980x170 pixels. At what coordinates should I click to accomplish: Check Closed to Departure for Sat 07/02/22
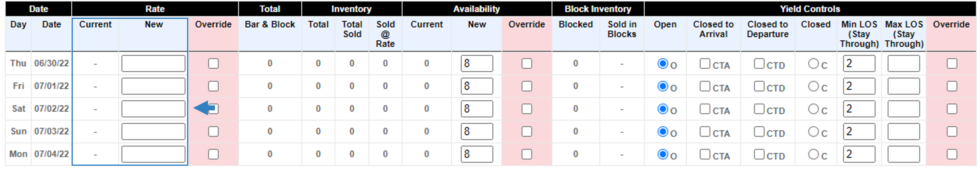tap(759, 109)
